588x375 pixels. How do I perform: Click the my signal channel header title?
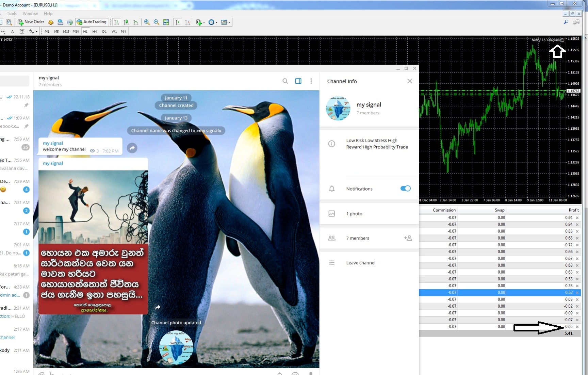pos(49,78)
